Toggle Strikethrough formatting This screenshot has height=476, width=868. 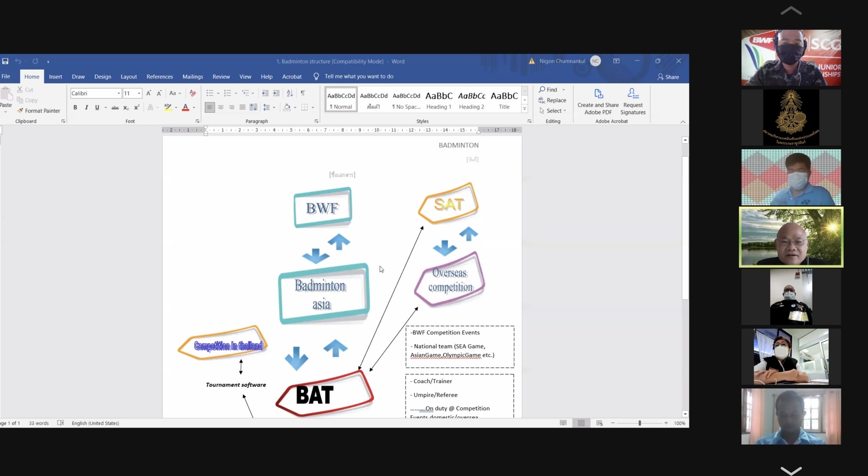tap(115, 107)
